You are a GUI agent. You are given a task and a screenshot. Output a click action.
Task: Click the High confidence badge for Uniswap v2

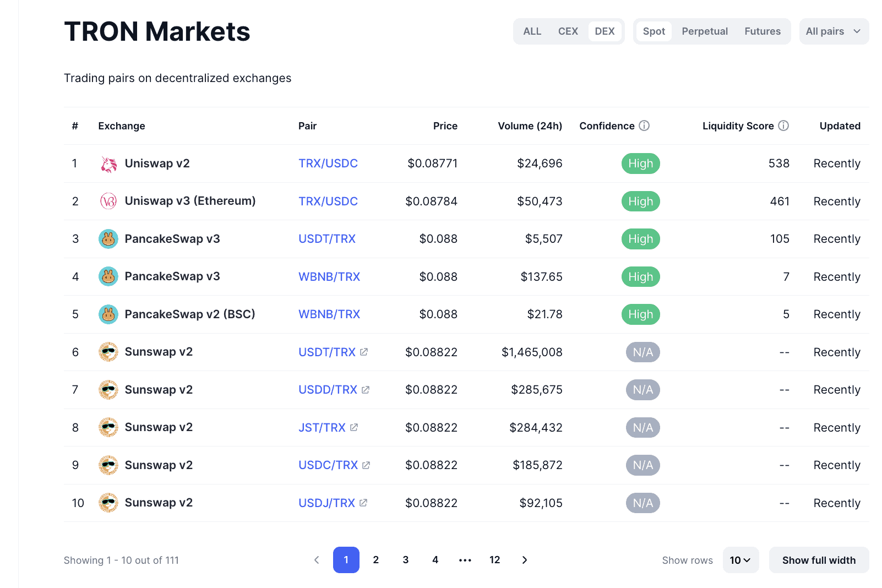pyautogui.click(x=640, y=164)
